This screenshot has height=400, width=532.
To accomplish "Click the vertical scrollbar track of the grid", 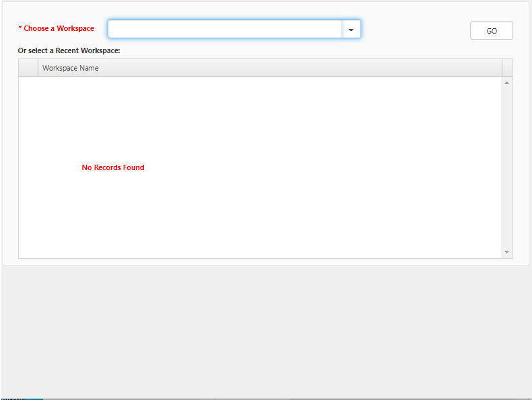I will (x=506, y=168).
